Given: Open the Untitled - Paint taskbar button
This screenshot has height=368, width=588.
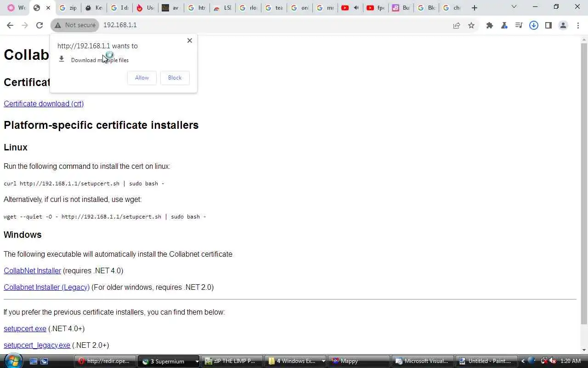Looking at the screenshot, I should [487, 361].
